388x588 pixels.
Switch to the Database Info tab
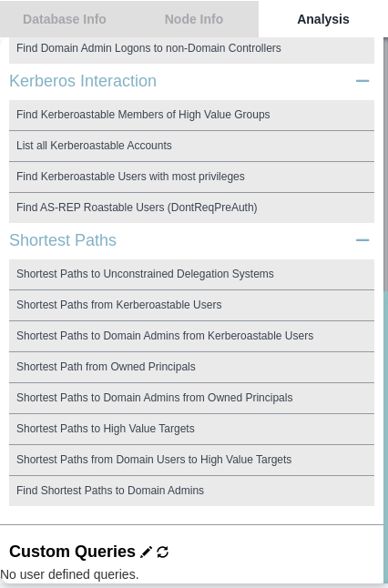pyautogui.click(x=65, y=19)
